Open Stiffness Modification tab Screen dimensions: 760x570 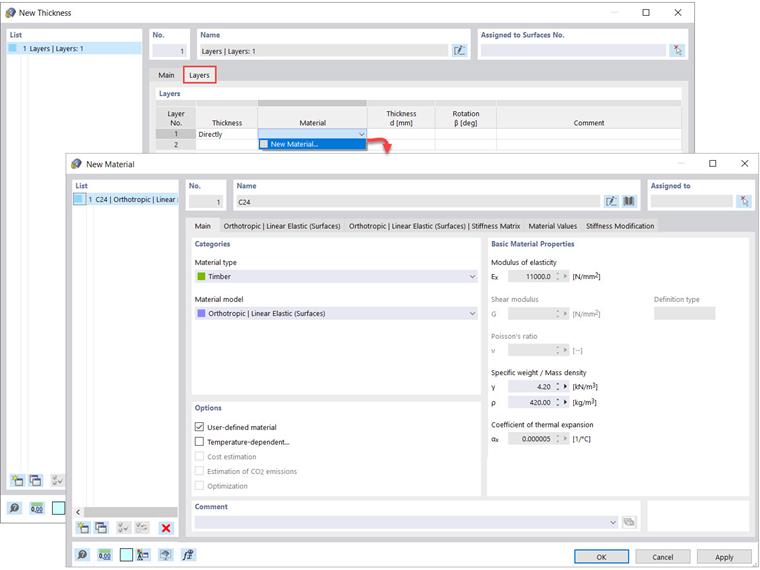pyautogui.click(x=620, y=226)
